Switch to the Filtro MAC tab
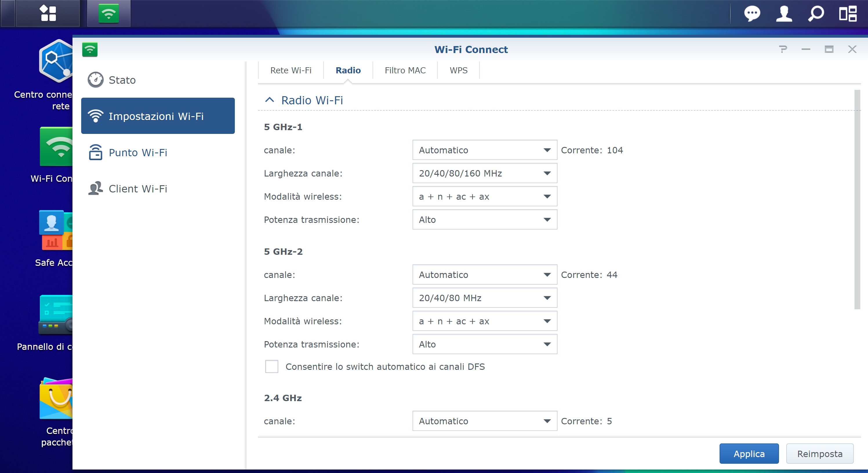Image resolution: width=868 pixels, height=473 pixels. pyautogui.click(x=405, y=70)
